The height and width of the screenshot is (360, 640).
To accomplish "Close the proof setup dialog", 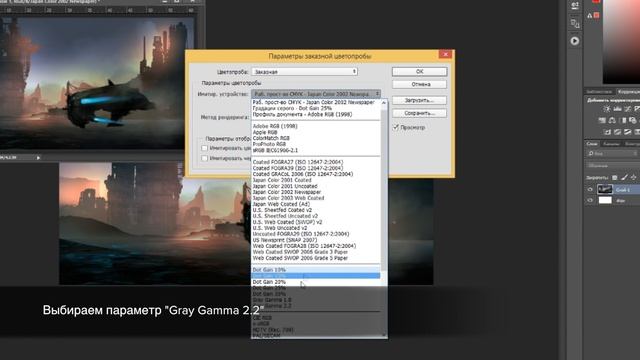I will (445, 54).
